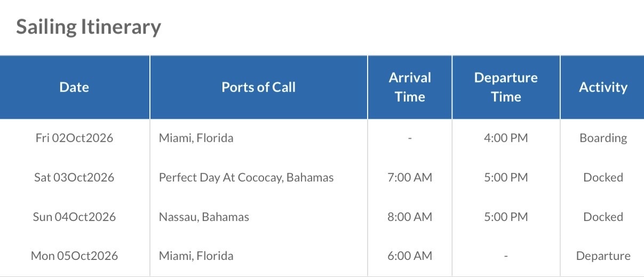Select the Departure activity in the last row
This screenshot has height=277, width=644.
[x=603, y=256]
